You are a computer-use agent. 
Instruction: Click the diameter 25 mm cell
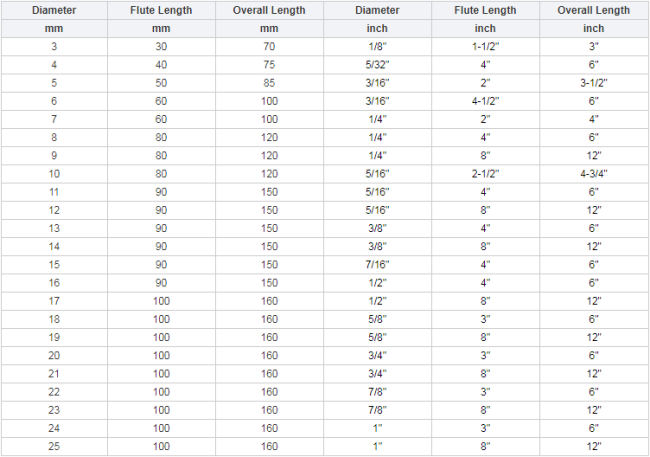coord(54,447)
